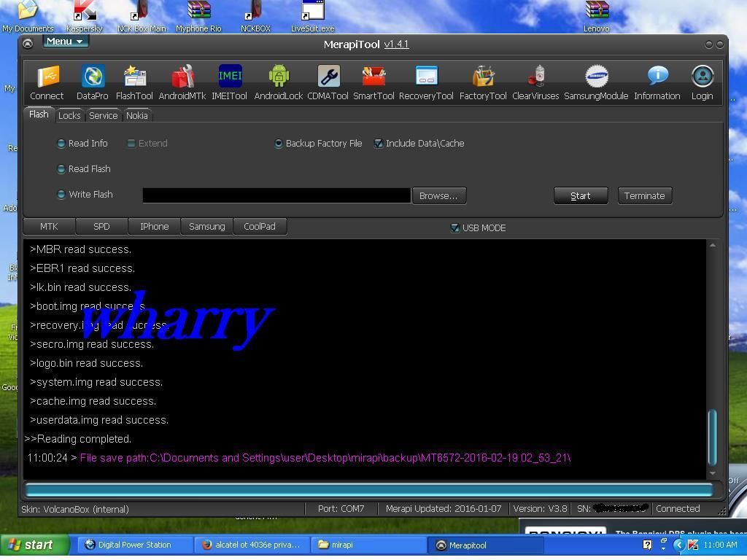747x560 pixels.
Task: Click the Merapitool taskbar item
Action: pyautogui.click(x=486, y=545)
